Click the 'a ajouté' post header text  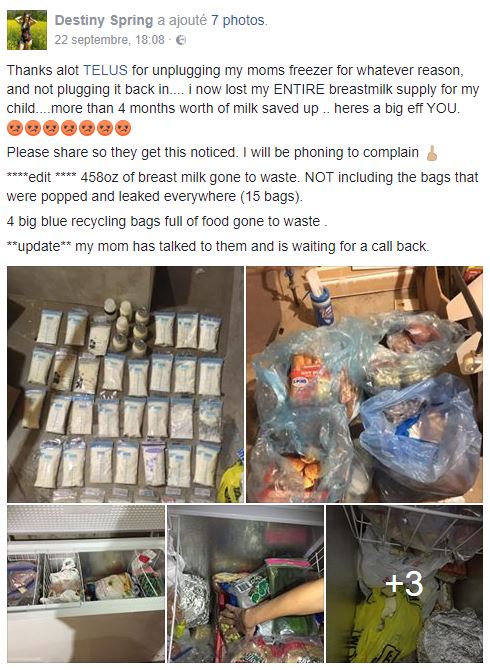(182, 20)
